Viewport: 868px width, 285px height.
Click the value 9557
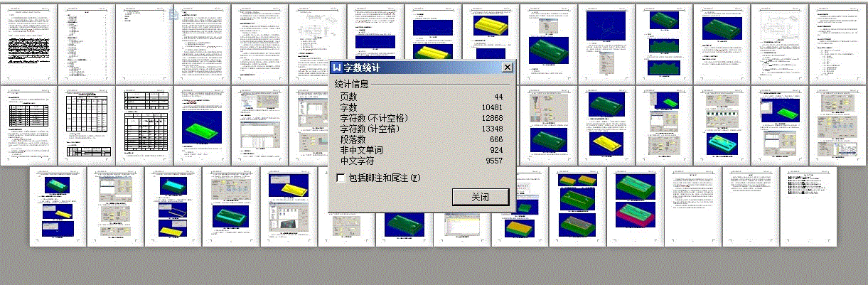493,161
